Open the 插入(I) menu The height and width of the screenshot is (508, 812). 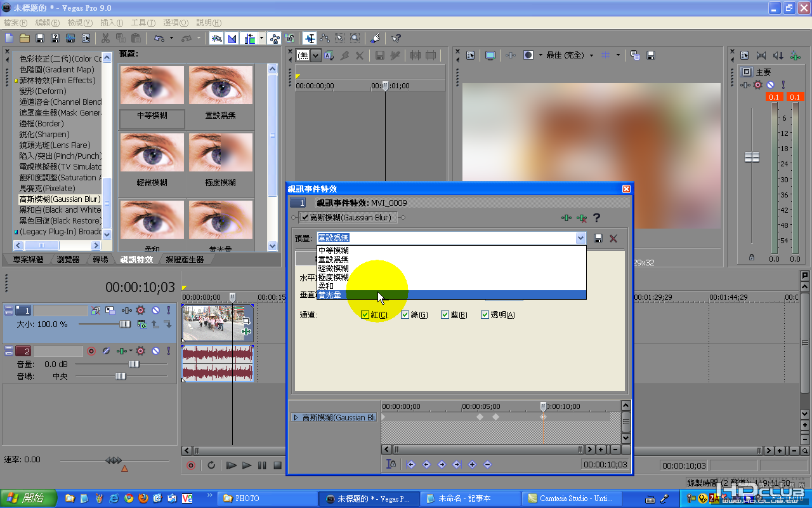112,23
